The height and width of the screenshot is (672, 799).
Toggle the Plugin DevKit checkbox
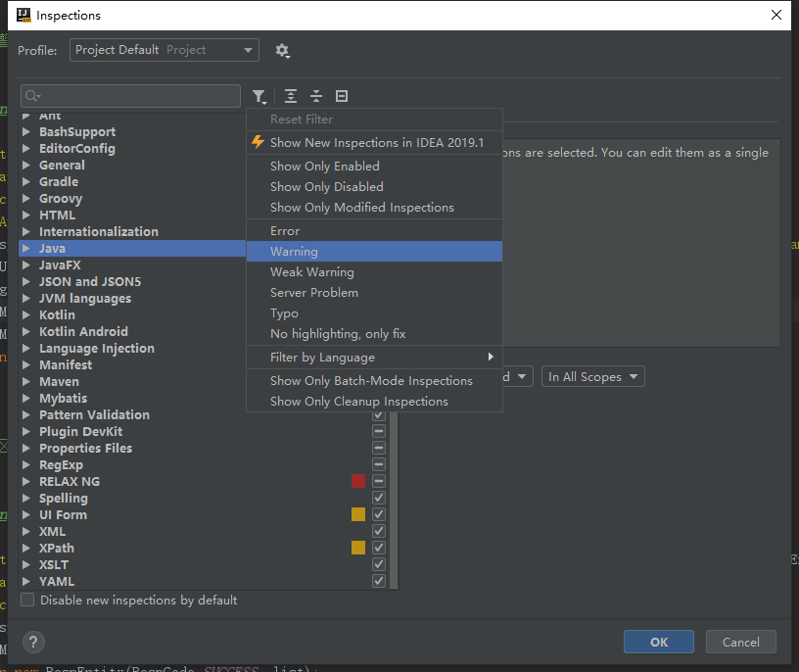tap(379, 431)
